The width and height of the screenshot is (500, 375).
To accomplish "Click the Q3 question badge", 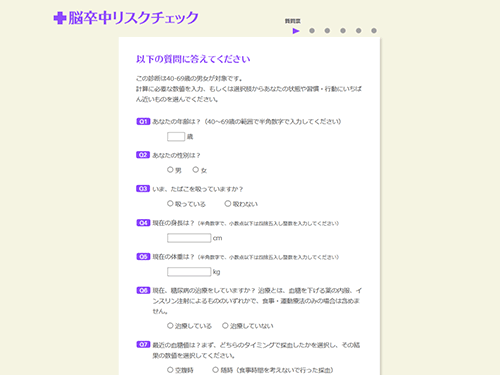I will [143, 189].
